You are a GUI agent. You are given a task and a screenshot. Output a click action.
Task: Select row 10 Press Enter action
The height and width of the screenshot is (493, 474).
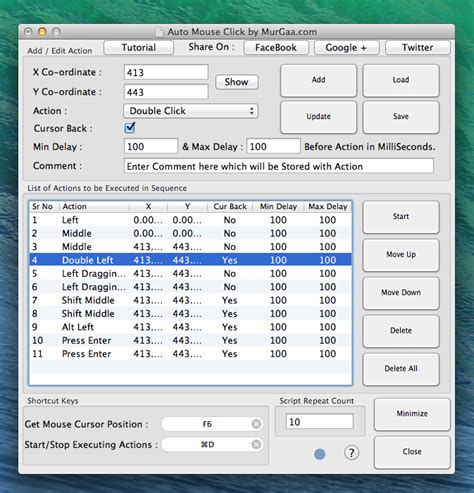coord(190,340)
